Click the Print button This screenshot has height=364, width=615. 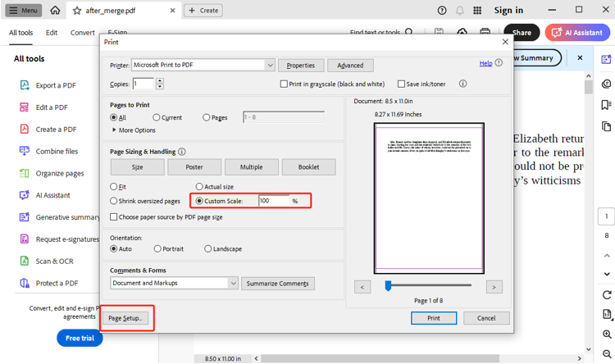pyautogui.click(x=434, y=318)
